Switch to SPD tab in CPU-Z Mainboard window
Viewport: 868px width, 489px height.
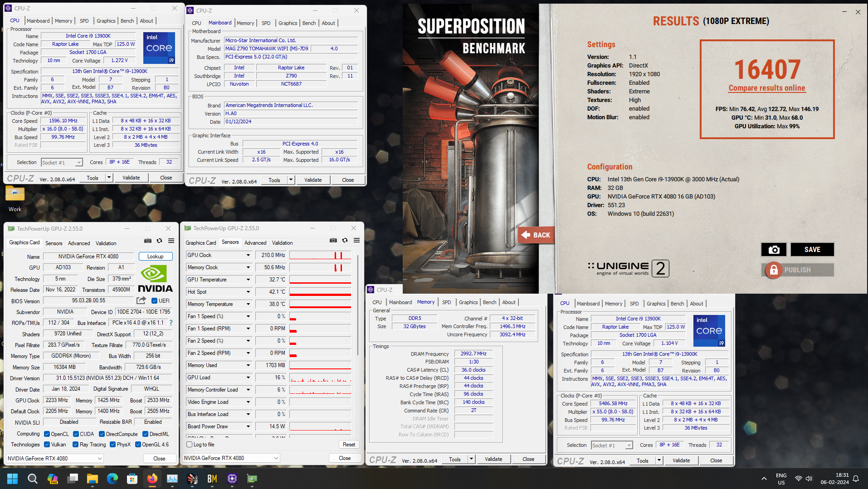[266, 23]
